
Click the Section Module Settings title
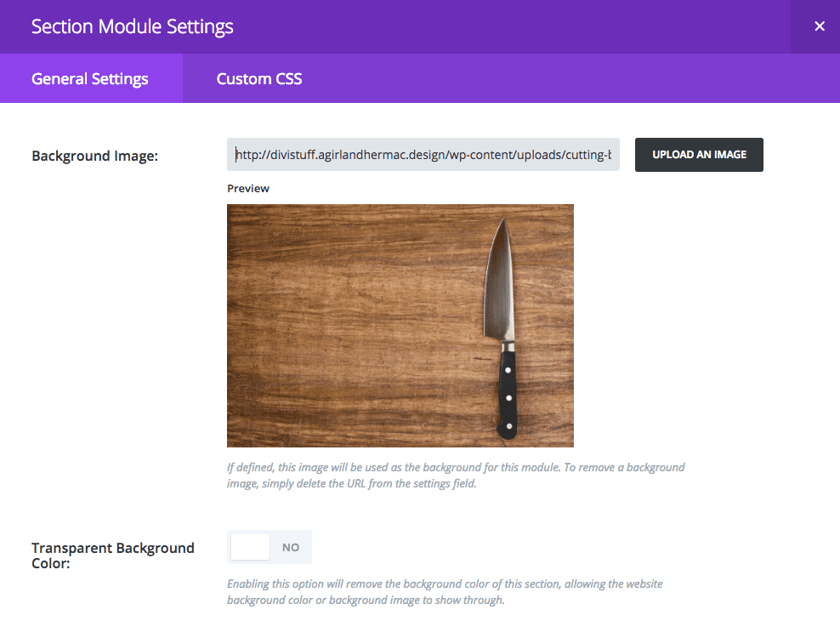[x=132, y=26]
